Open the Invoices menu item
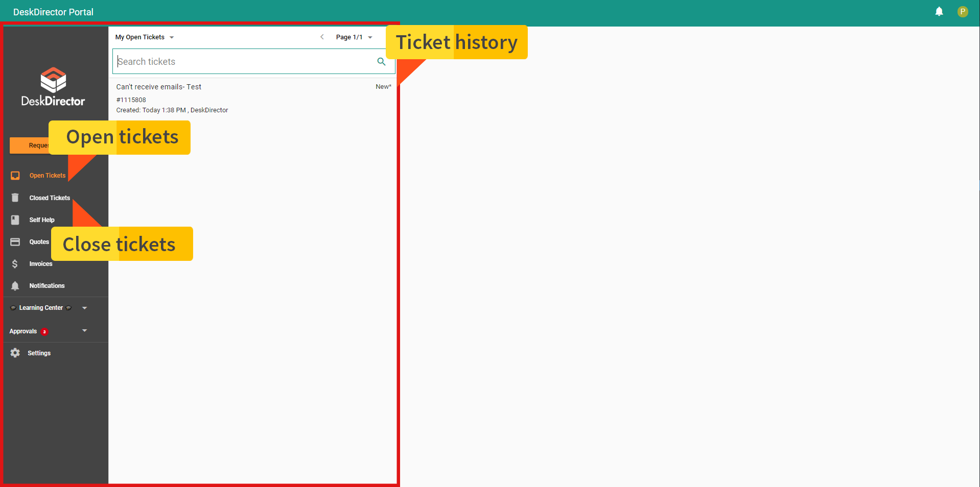This screenshot has height=487, width=980. click(x=41, y=264)
